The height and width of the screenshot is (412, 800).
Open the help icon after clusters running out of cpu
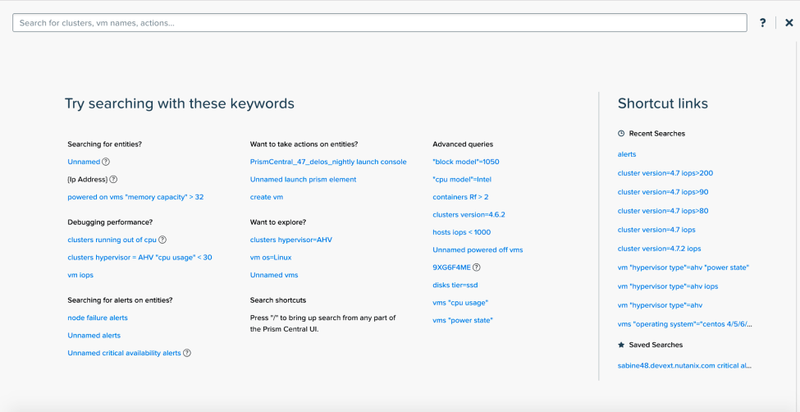click(162, 240)
